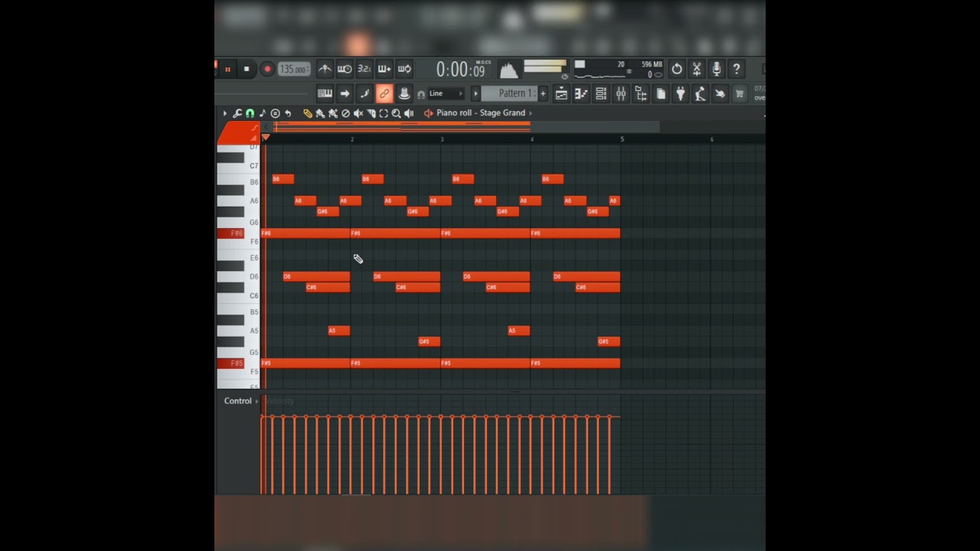Toggle typing keyboard to piano
This screenshot has height=551, width=980.
pos(325,93)
